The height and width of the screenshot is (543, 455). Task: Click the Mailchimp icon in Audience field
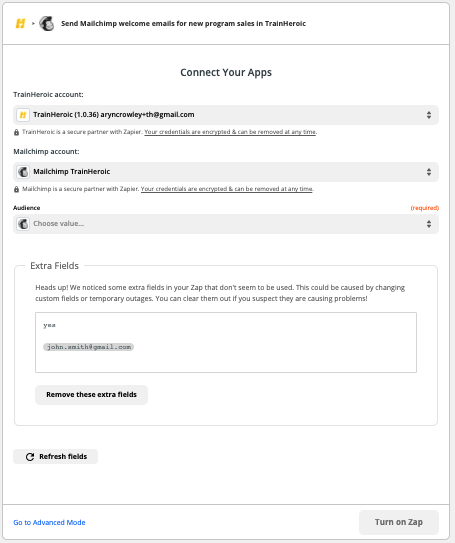pos(23,224)
